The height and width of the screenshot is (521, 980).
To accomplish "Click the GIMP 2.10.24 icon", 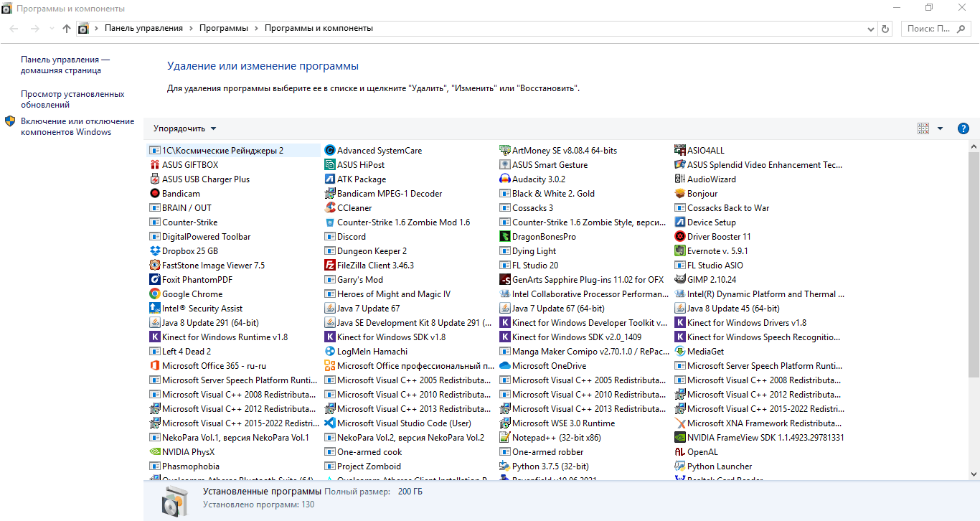I will 680,280.
